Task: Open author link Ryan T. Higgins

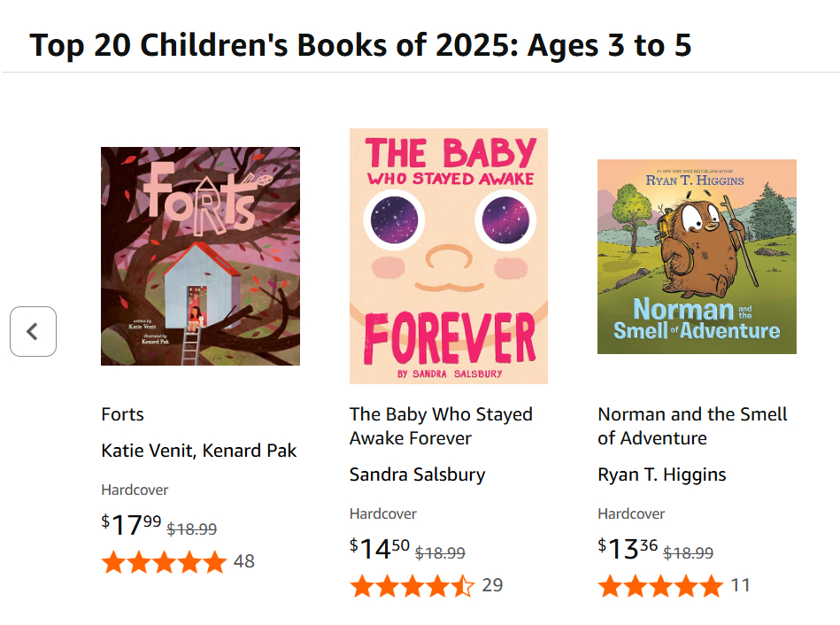Action: tap(661, 475)
